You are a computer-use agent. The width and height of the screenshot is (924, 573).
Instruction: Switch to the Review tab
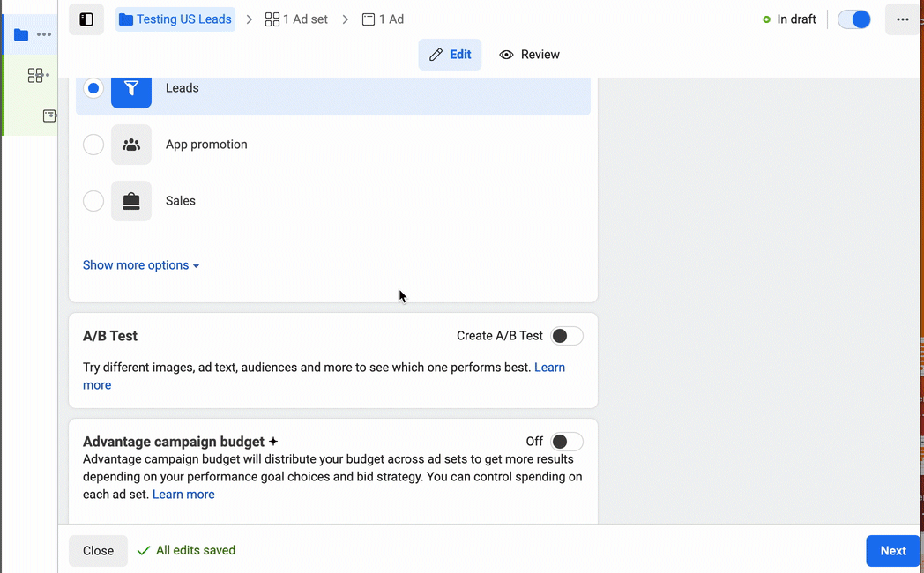[x=530, y=55]
